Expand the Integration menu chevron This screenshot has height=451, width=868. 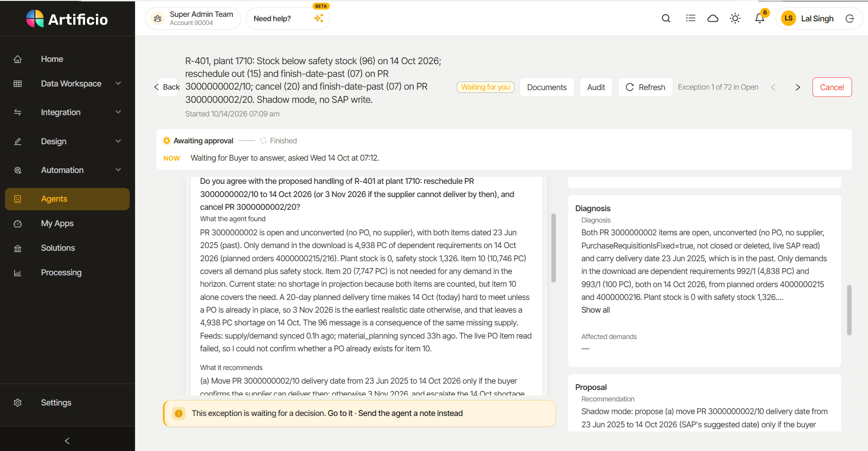pyautogui.click(x=118, y=112)
